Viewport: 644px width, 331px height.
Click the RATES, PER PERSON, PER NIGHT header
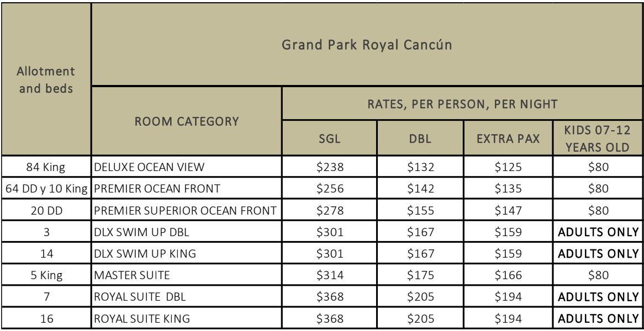pos(462,103)
